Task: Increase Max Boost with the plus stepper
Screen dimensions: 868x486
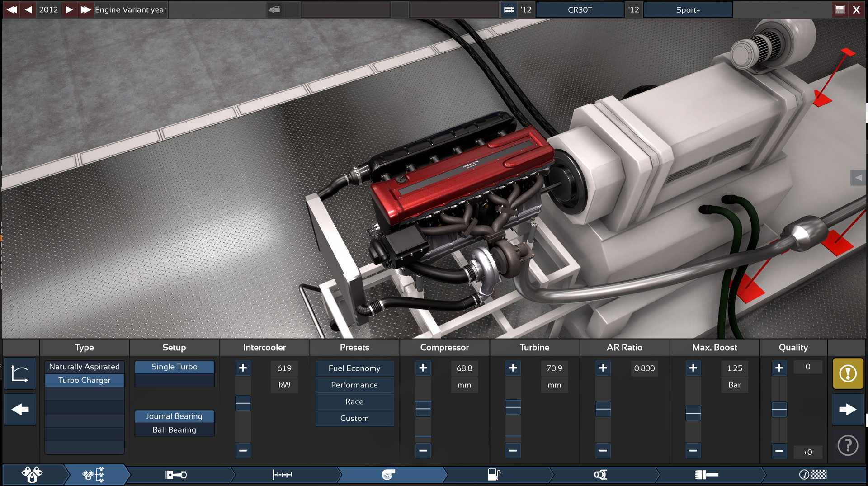Action: coord(693,368)
